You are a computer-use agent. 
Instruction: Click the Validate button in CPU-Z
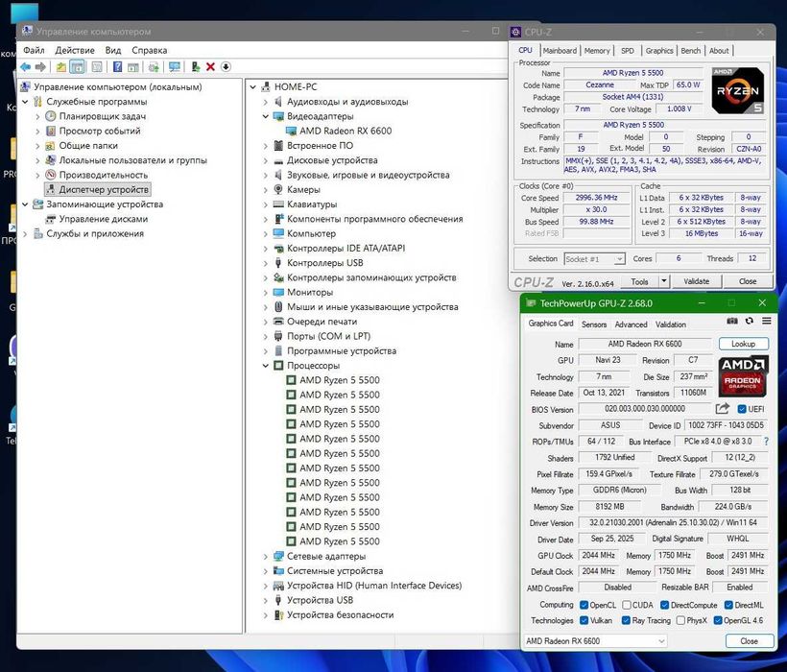point(696,281)
